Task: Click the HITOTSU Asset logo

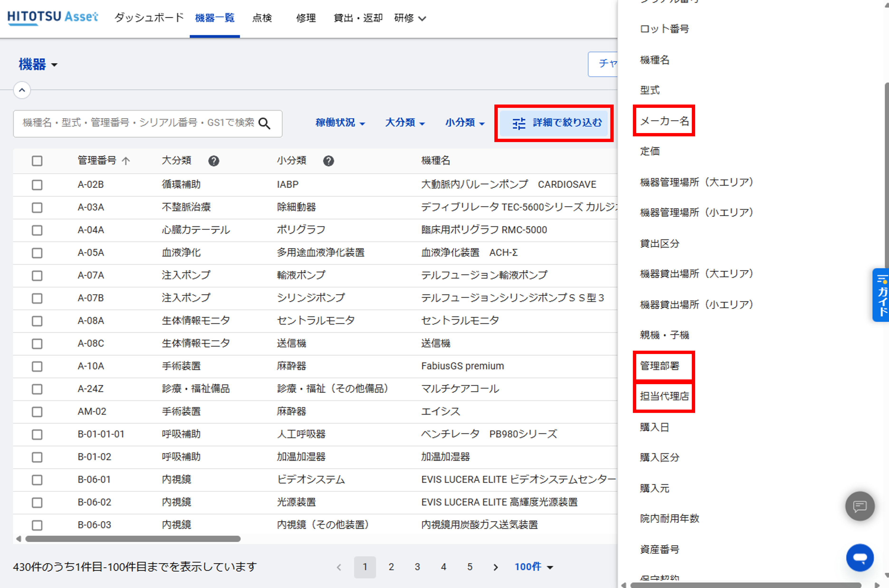Action: [53, 18]
